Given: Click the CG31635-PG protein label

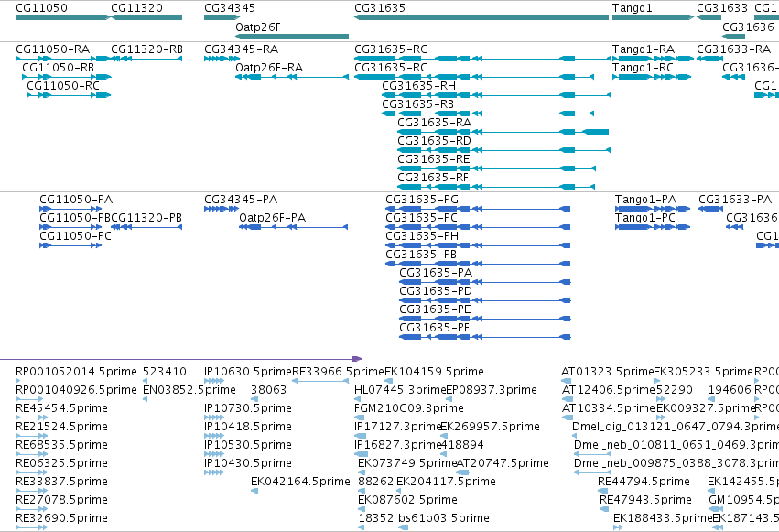Looking at the screenshot, I should click(422, 200).
